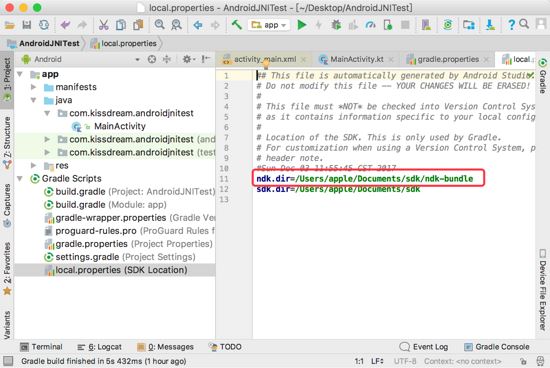Switch to the gradle.properties tab
Viewport: 550px width, 368px height.
pos(448,59)
